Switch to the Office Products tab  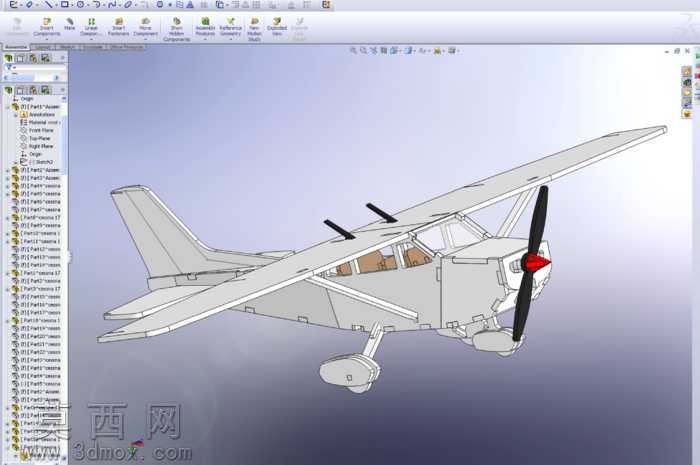(x=127, y=47)
